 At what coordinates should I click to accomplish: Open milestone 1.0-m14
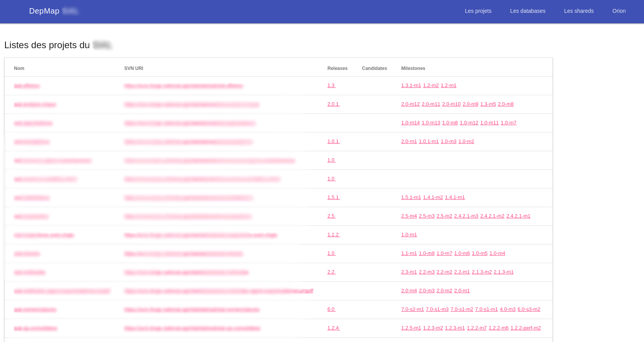(410, 123)
